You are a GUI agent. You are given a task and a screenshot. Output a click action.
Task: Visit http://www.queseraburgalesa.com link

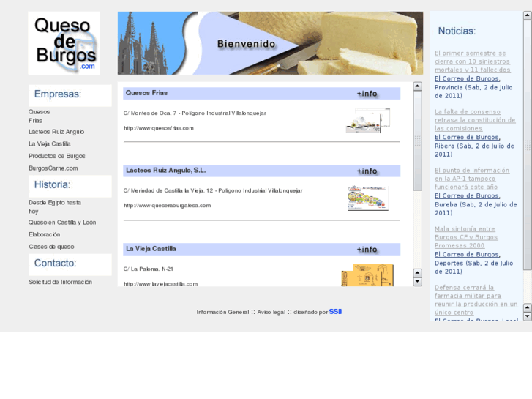point(168,206)
